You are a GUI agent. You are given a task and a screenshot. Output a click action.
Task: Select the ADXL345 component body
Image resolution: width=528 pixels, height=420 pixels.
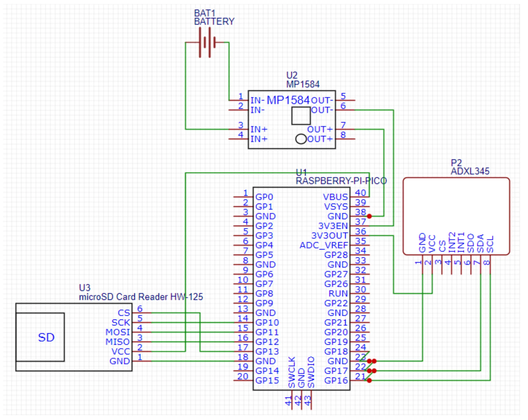tap(456, 216)
